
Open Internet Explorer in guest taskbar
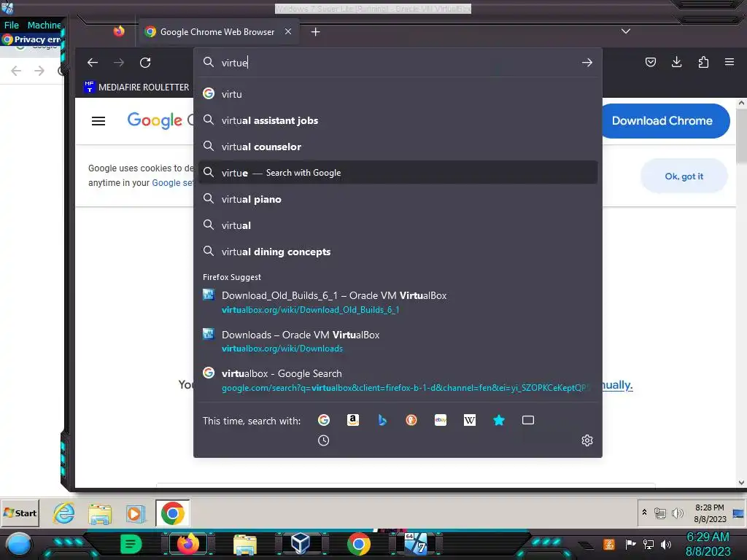click(64, 513)
